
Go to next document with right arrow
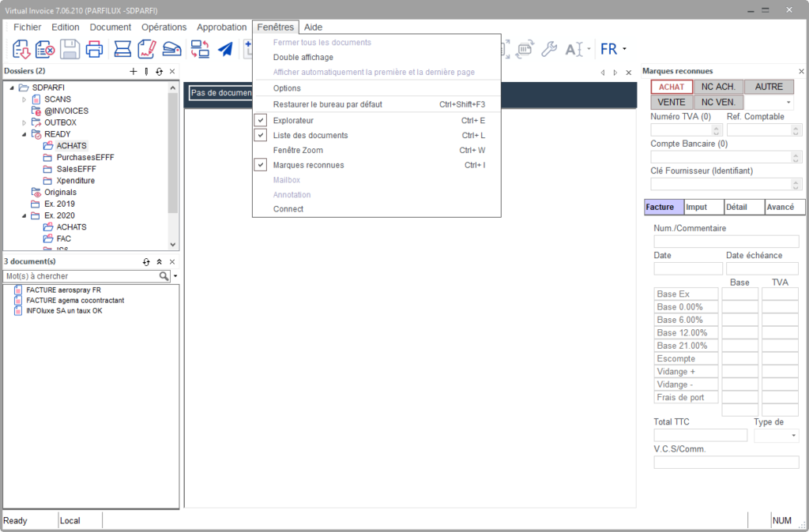pyautogui.click(x=615, y=73)
